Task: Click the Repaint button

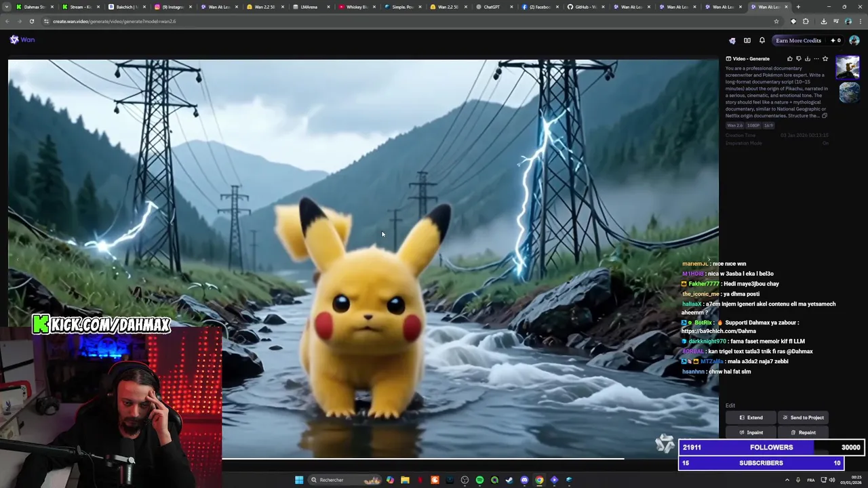Action: coord(803,432)
